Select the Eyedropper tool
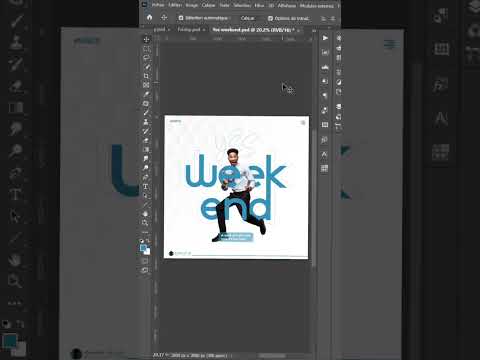This screenshot has height=360, width=480. pyautogui.click(x=146, y=94)
